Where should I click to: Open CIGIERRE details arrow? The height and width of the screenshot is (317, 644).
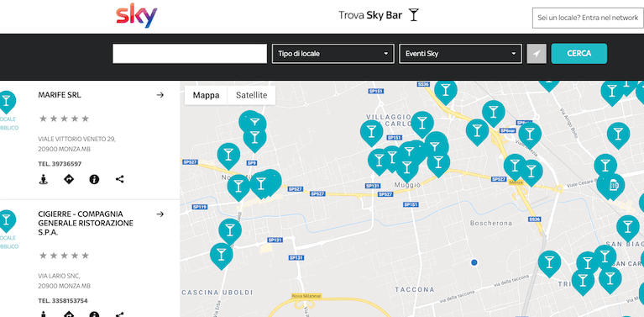pyautogui.click(x=160, y=214)
